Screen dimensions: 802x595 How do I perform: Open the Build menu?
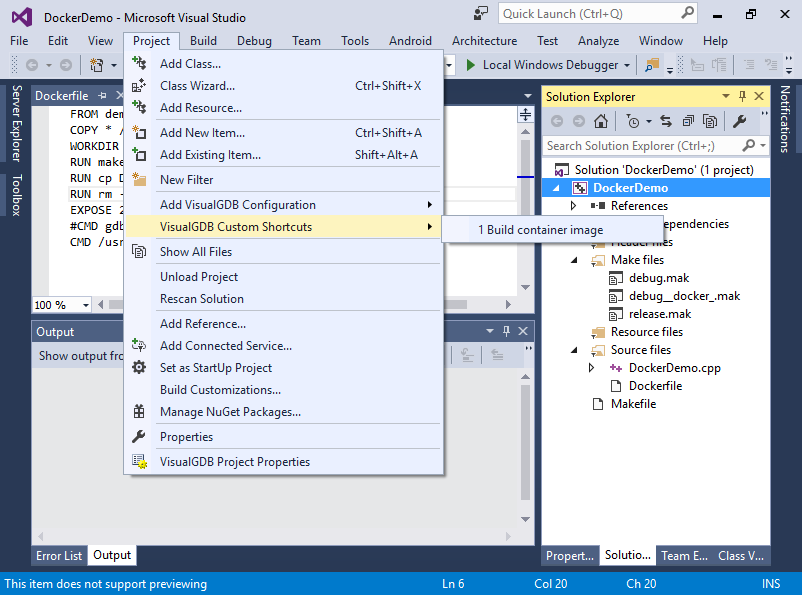(x=204, y=40)
